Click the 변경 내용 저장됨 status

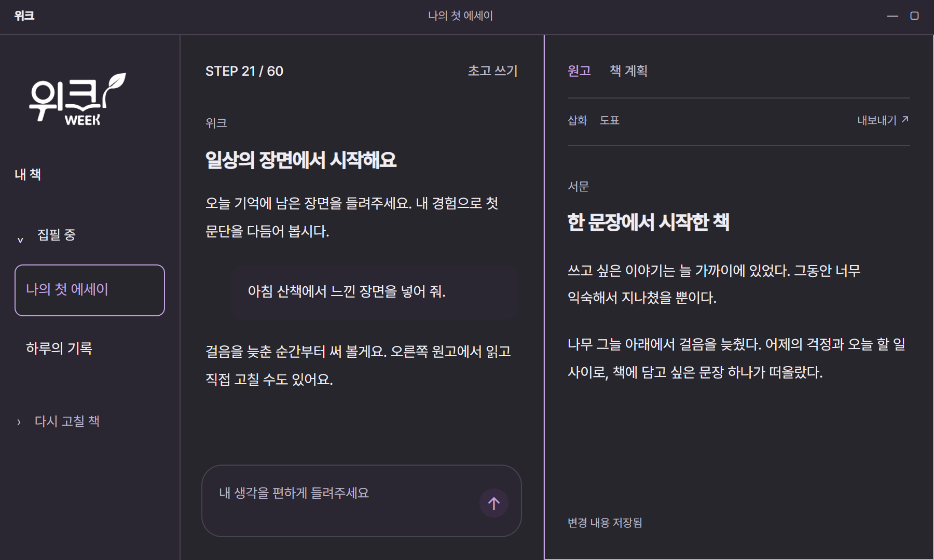605,523
